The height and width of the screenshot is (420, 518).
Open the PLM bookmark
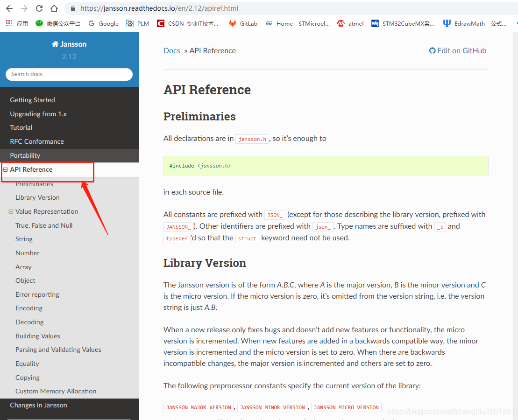pos(138,23)
